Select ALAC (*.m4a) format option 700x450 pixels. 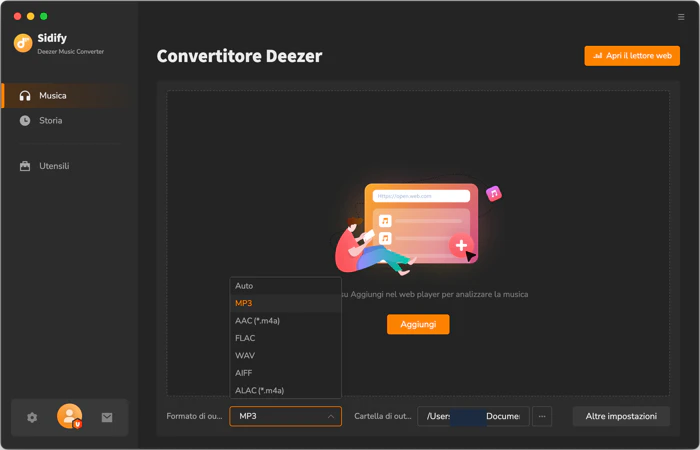click(285, 390)
